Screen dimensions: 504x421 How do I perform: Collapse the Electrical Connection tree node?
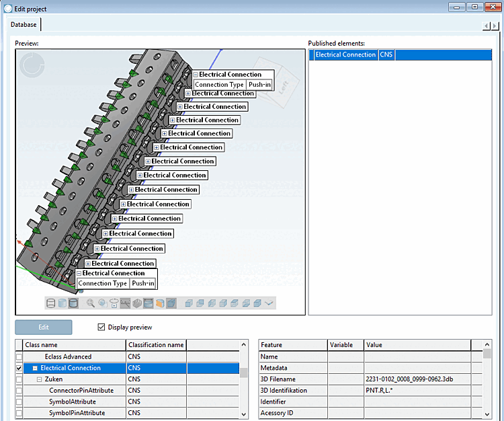[34, 369]
